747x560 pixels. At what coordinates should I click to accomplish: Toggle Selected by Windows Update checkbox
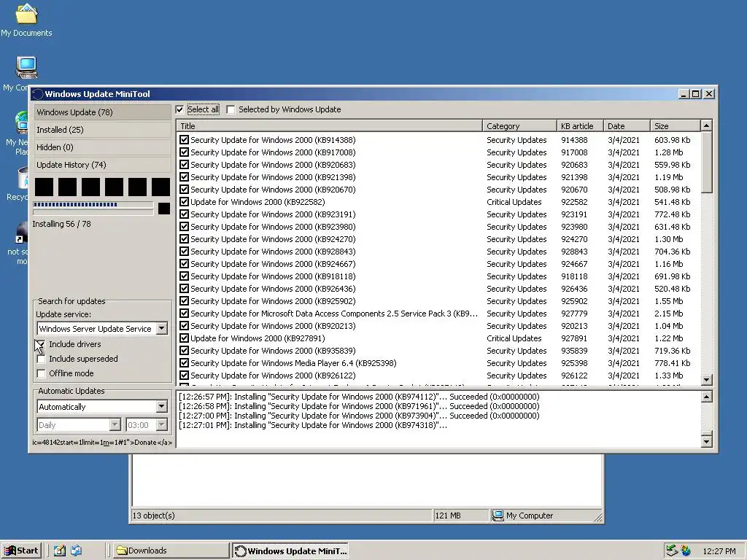(x=231, y=109)
